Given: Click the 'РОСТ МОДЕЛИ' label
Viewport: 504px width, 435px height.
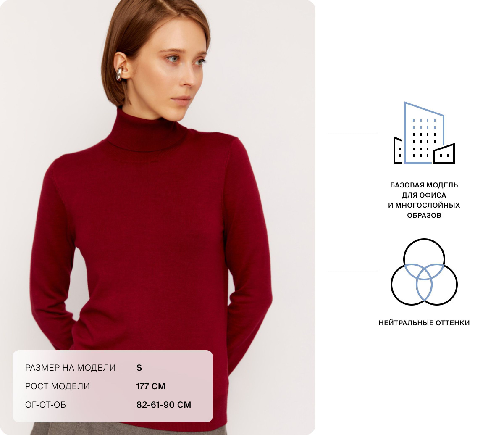Looking at the screenshot, I should (x=58, y=386).
